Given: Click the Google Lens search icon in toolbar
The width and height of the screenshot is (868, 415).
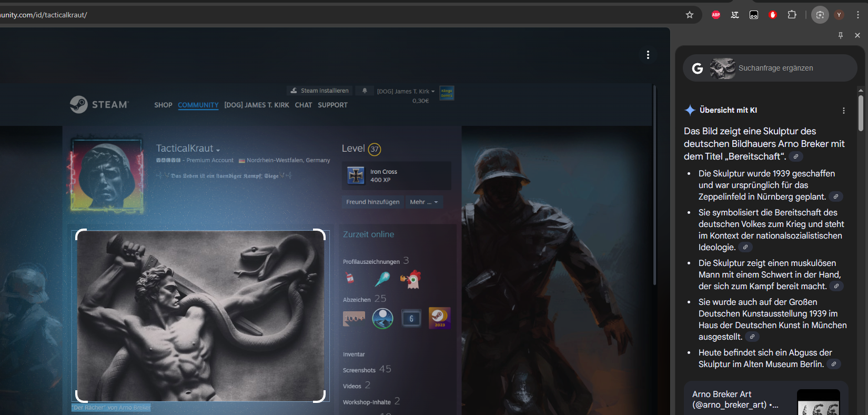Looking at the screenshot, I should 820,15.
